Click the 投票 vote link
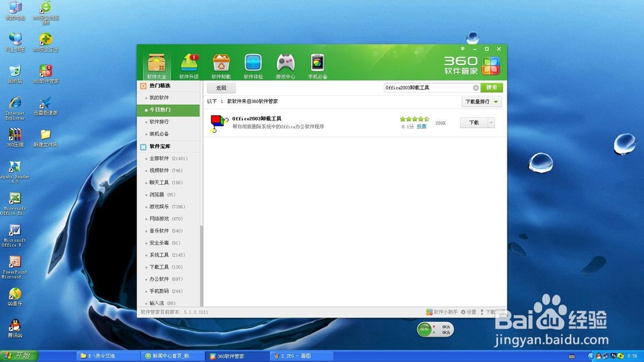This screenshot has height=362, width=644. 421,127
